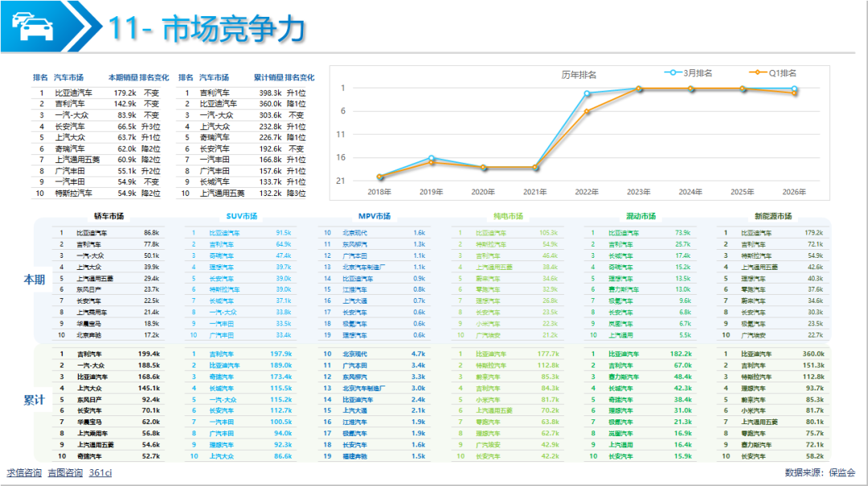Select the 398.3k cumulative sales cell
Viewport: 868px width, 486px height.
pos(270,92)
